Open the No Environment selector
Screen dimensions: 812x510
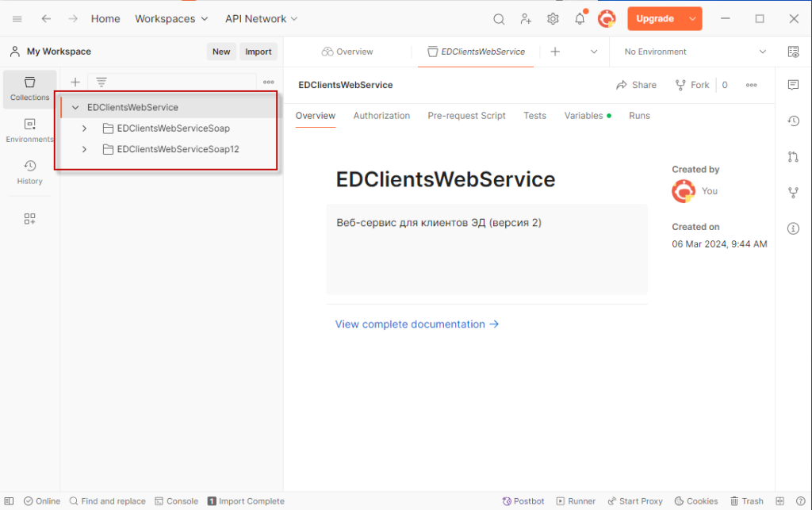pyautogui.click(x=695, y=52)
